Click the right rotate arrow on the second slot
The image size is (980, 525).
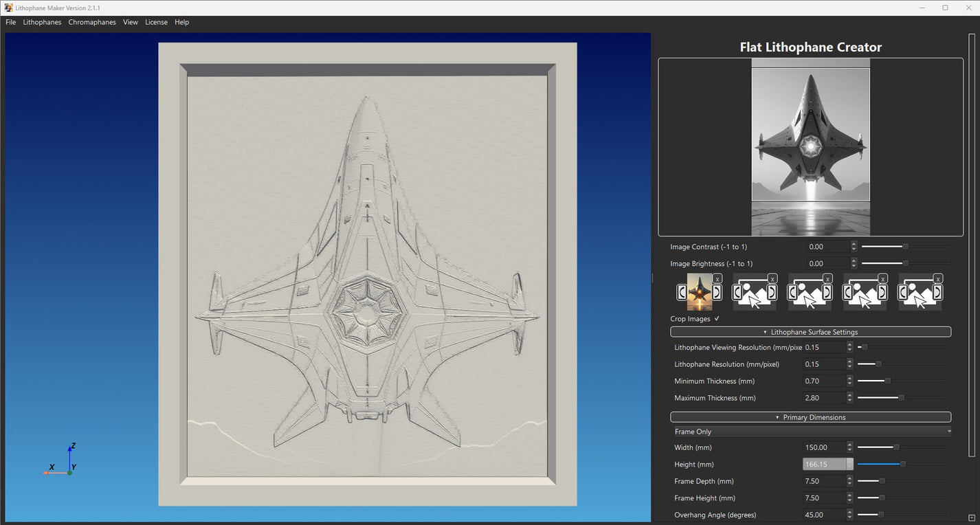[x=772, y=293]
